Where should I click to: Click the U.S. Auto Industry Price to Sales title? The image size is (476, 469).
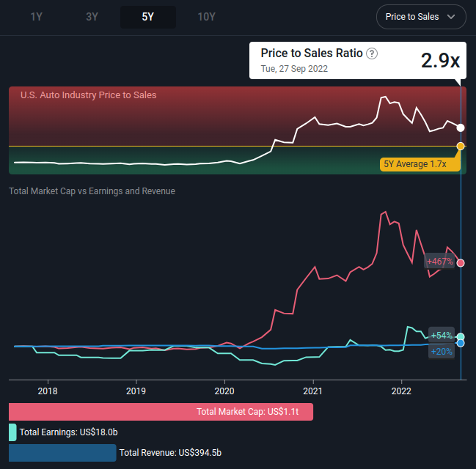click(88, 95)
